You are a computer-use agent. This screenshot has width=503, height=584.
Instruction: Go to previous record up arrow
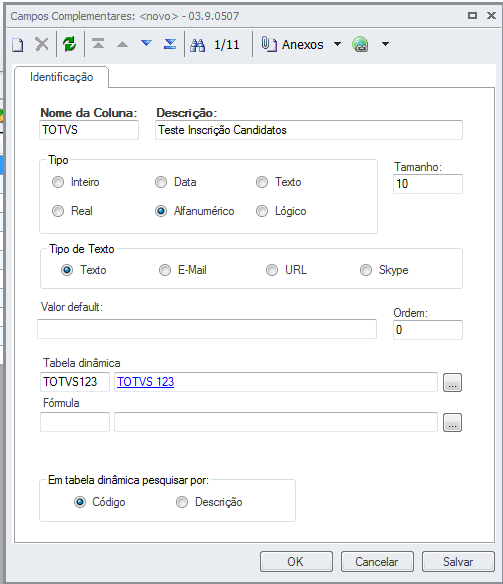point(122,45)
